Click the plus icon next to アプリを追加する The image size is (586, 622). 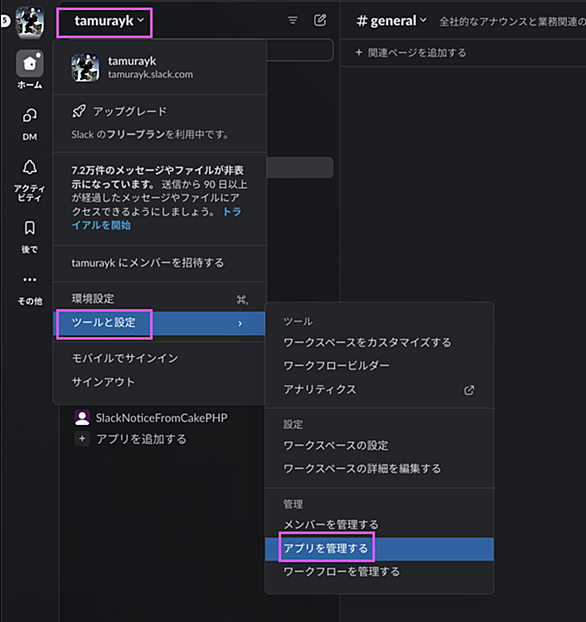(x=82, y=439)
